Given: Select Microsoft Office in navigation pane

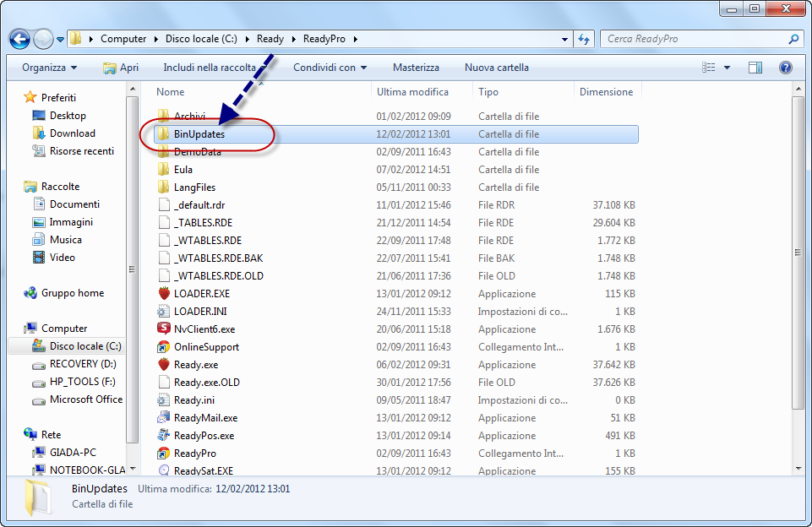Looking at the screenshot, I should click(x=77, y=399).
